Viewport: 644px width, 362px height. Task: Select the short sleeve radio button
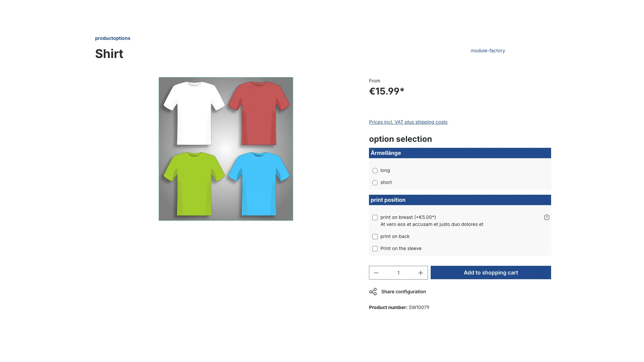tap(375, 183)
